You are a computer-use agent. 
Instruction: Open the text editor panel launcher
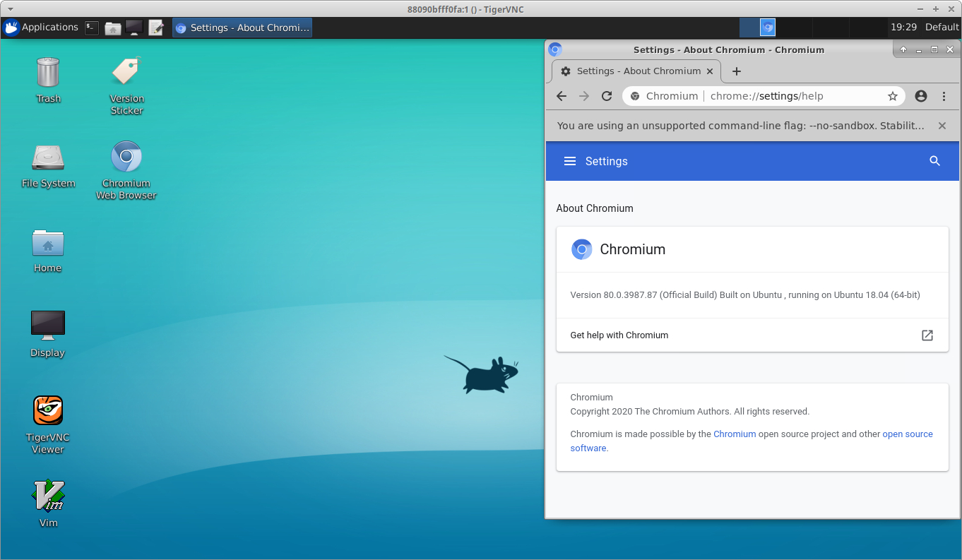156,28
